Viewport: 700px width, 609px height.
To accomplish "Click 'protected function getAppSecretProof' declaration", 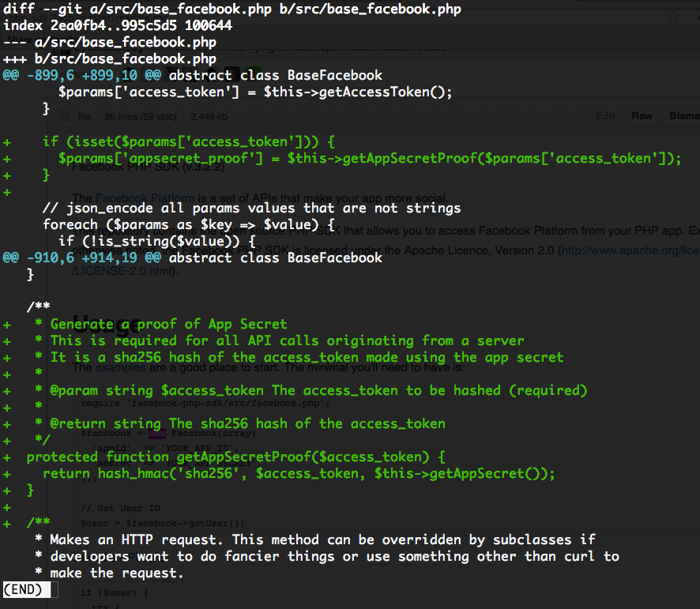I will click(x=236, y=457).
